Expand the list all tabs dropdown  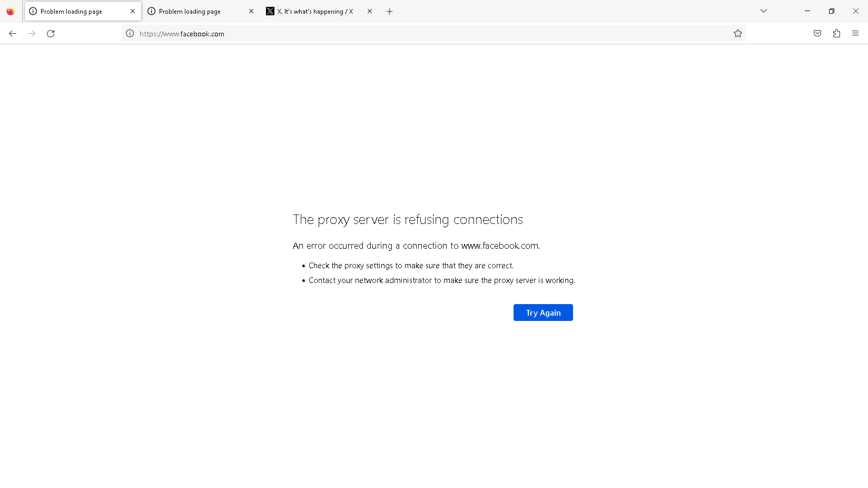[x=763, y=11]
